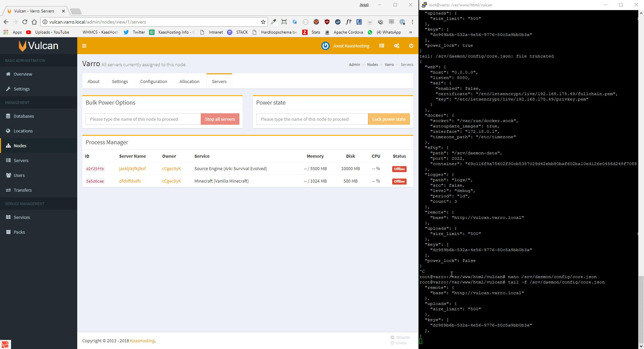644x349 pixels.
Task: Open Chrome three-dot menu
Action: click(412, 22)
